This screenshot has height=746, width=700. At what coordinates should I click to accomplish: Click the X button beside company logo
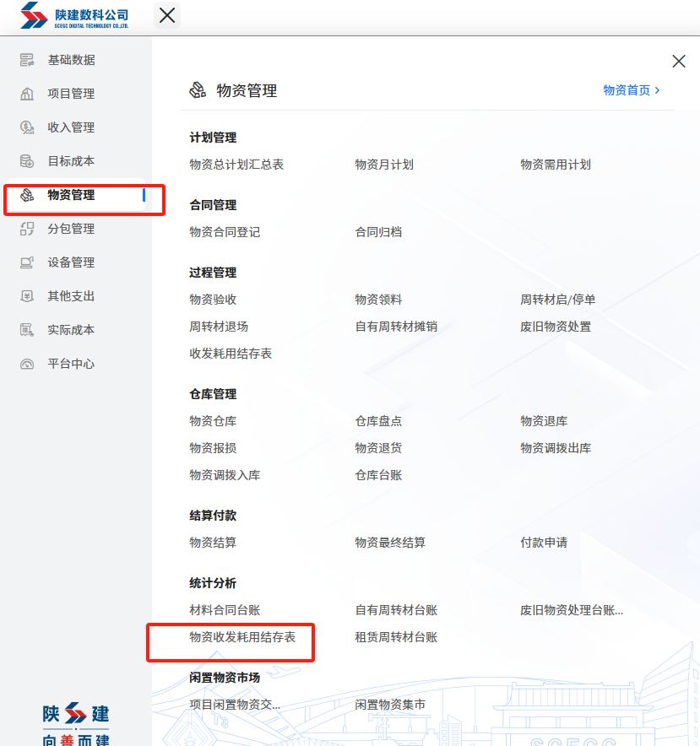167,15
